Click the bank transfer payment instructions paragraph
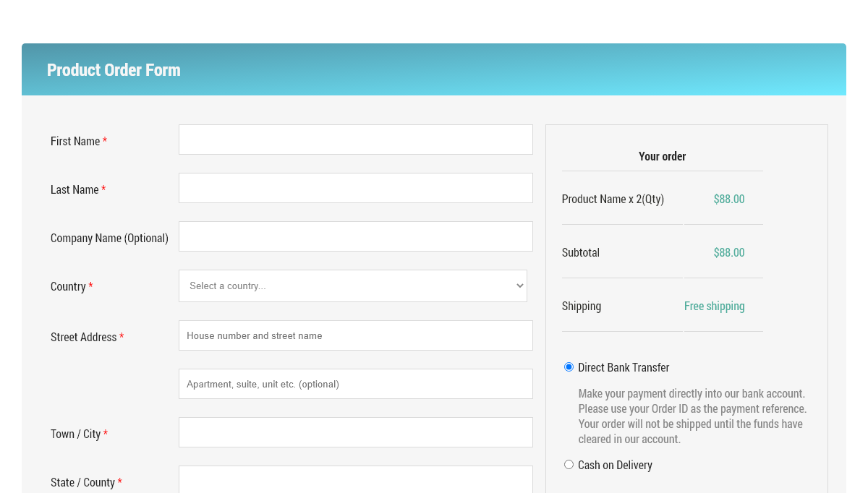The width and height of the screenshot is (868, 493). coord(692,416)
